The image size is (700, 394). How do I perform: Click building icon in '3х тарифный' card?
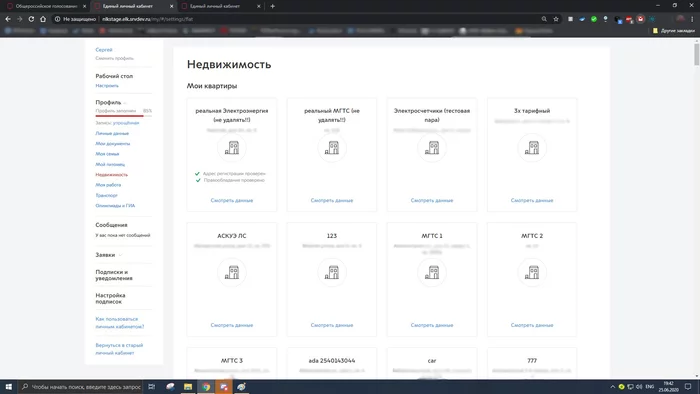coord(532,148)
